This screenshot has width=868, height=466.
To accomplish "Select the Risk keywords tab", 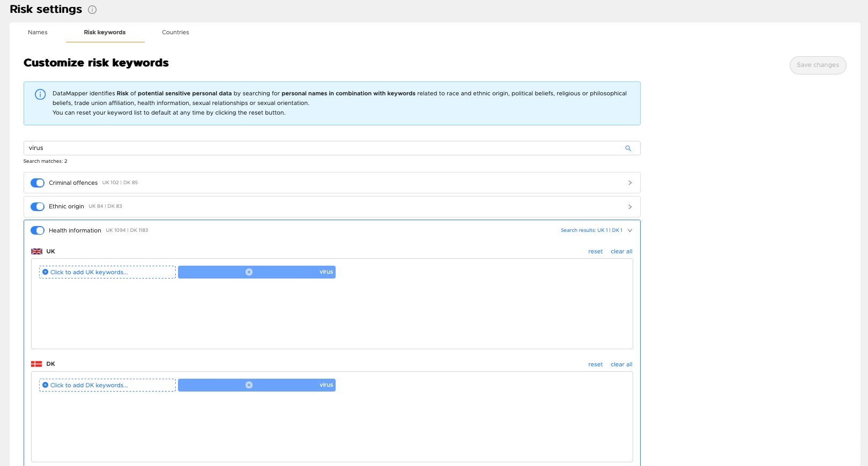I will (105, 32).
